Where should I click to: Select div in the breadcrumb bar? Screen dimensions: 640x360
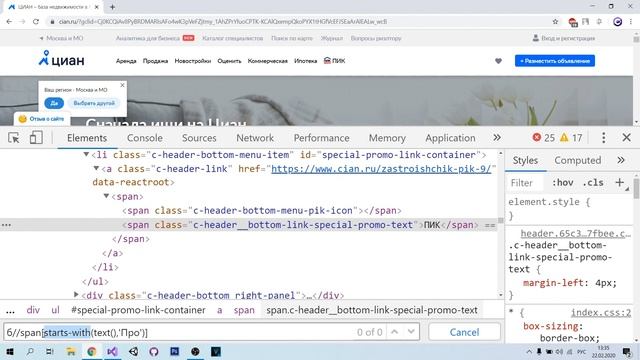33,310
